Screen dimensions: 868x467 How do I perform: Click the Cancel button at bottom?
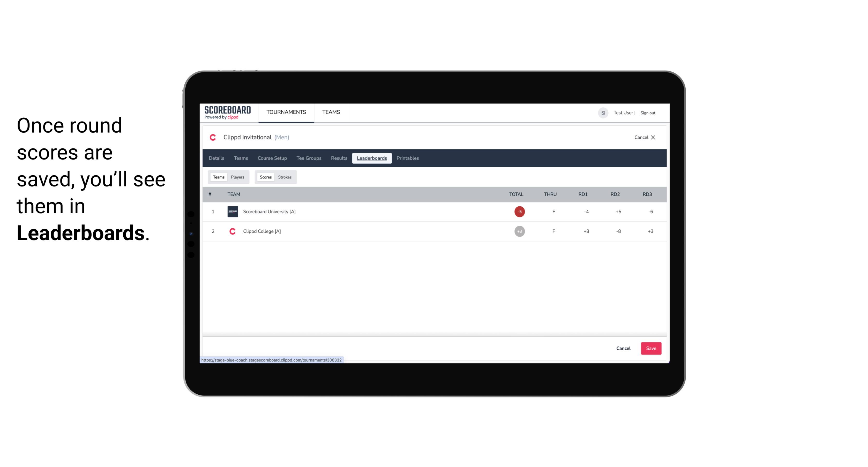(x=624, y=348)
